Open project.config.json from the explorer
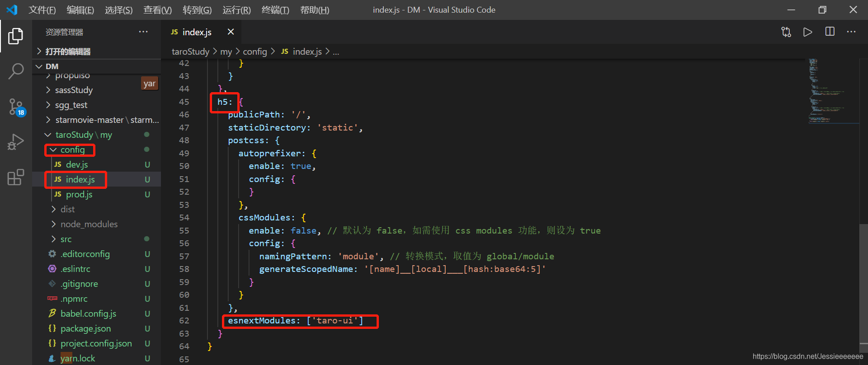Image resolution: width=868 pixels, height=365 pixels. point(96,343)
